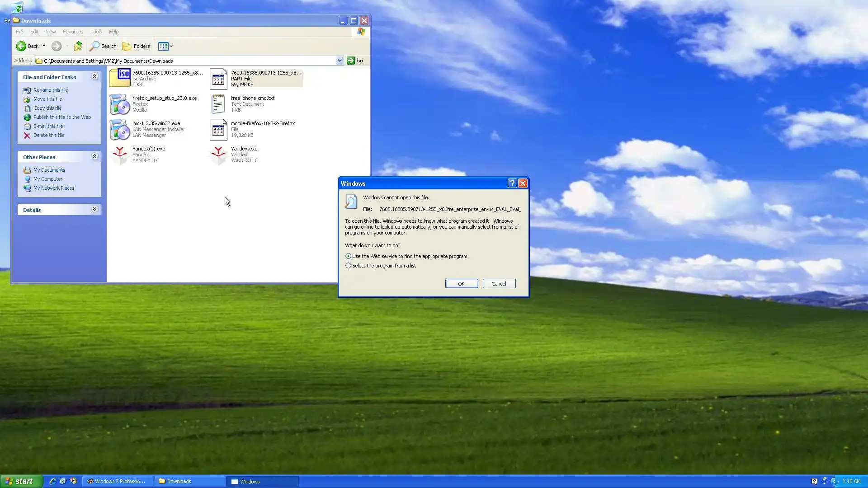The image size is (868, 488).
Task: Expand the address bar dropdown arrow
Action: pyautogui.click(x=340, y=61)
